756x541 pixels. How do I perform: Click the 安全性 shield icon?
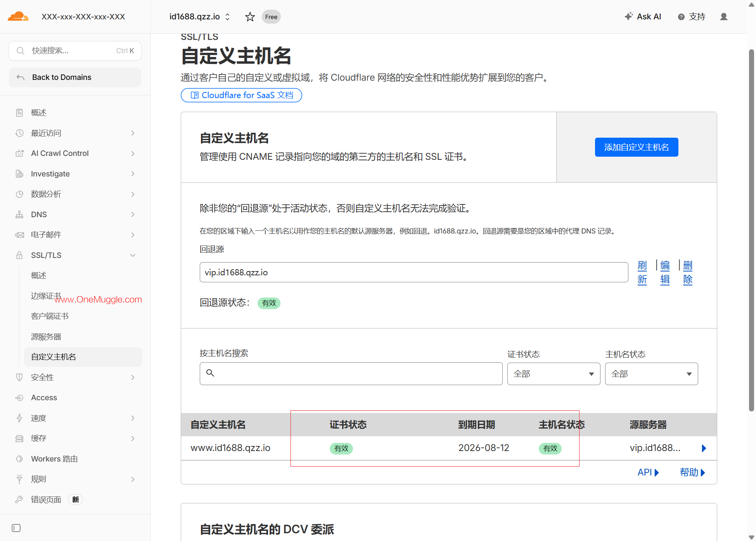[x=19, y=377]
